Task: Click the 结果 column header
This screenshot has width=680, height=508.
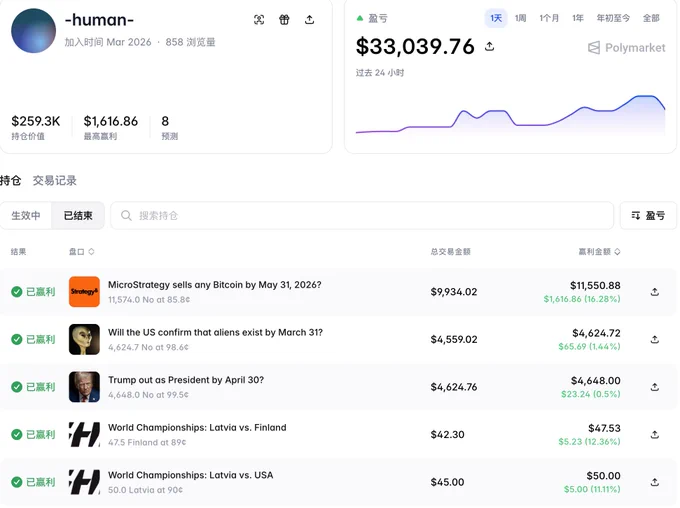Action: [18, 252]
